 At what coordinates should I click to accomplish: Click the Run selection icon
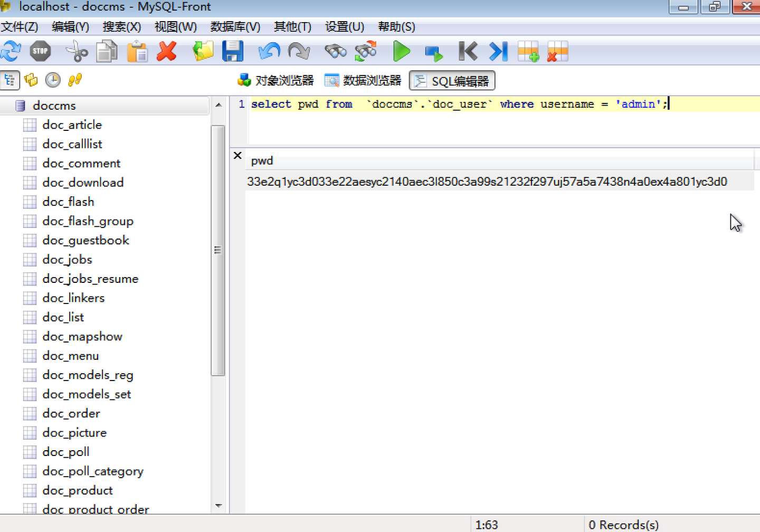click(434, 52)
